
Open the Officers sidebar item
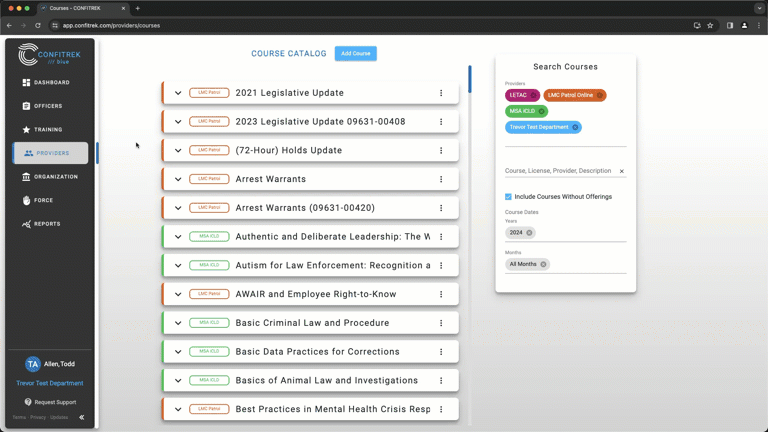pyautogui.click(x=43, y=106)
